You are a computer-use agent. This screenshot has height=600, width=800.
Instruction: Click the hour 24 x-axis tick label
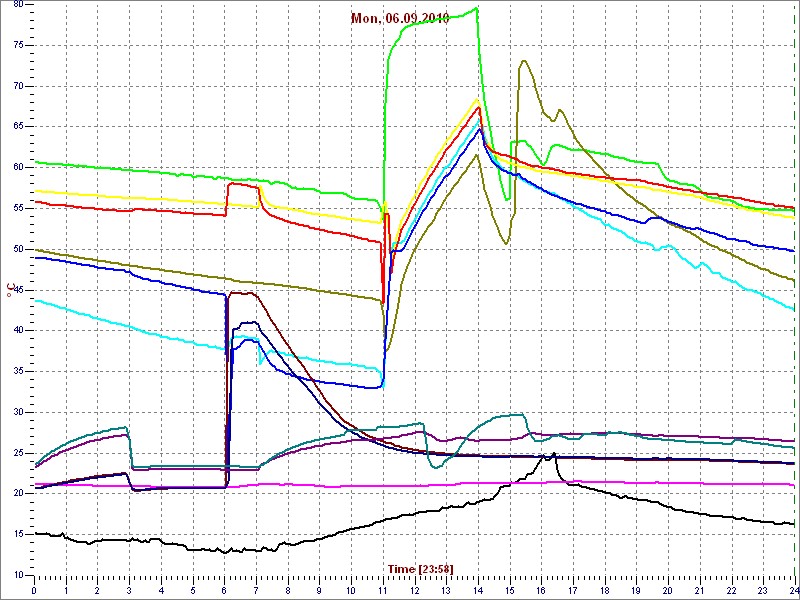pos(792,590)
